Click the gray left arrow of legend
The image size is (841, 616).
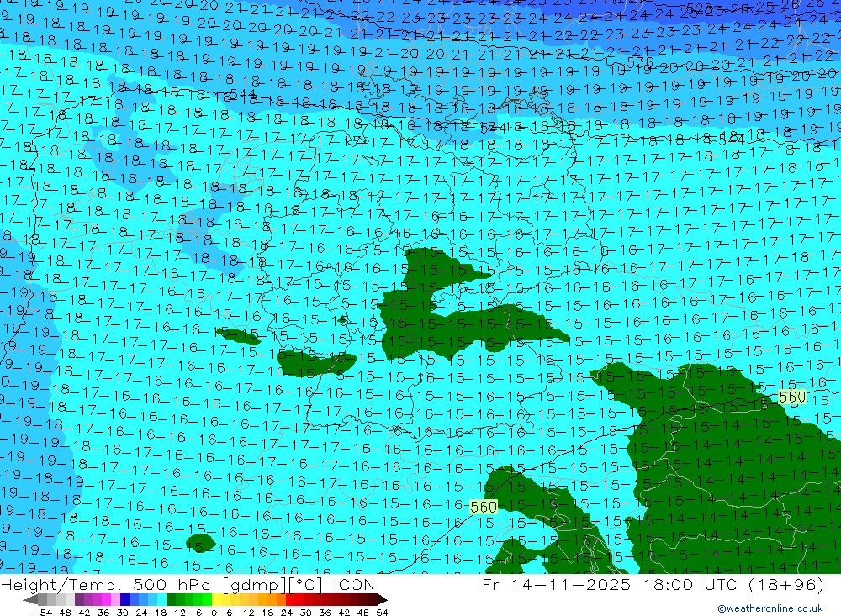tap(30, 599)
